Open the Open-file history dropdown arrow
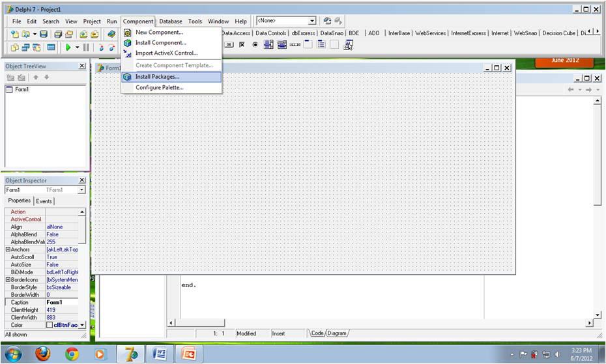Image resolution: width=606 pixels, height=364 pixels. tap(35, 34)
